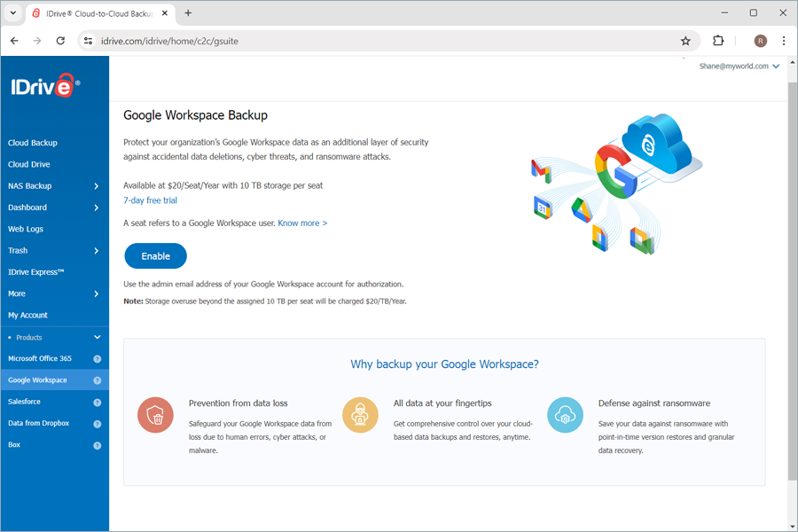Click the Google Drive icon in the illustration
Viewport: 798px width, 532px height.
tap(581, 210)
